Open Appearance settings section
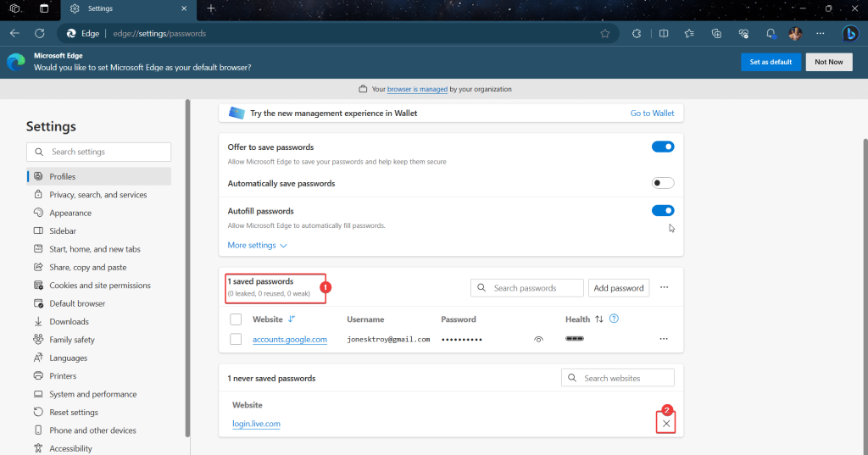The width and height of the screenshot is (868, 455). 99,214
